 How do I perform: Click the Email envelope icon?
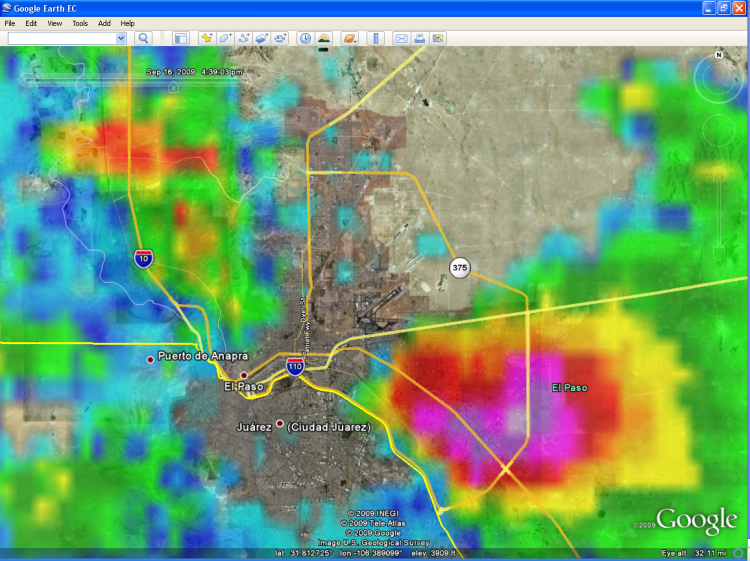[x=401, y=38]
